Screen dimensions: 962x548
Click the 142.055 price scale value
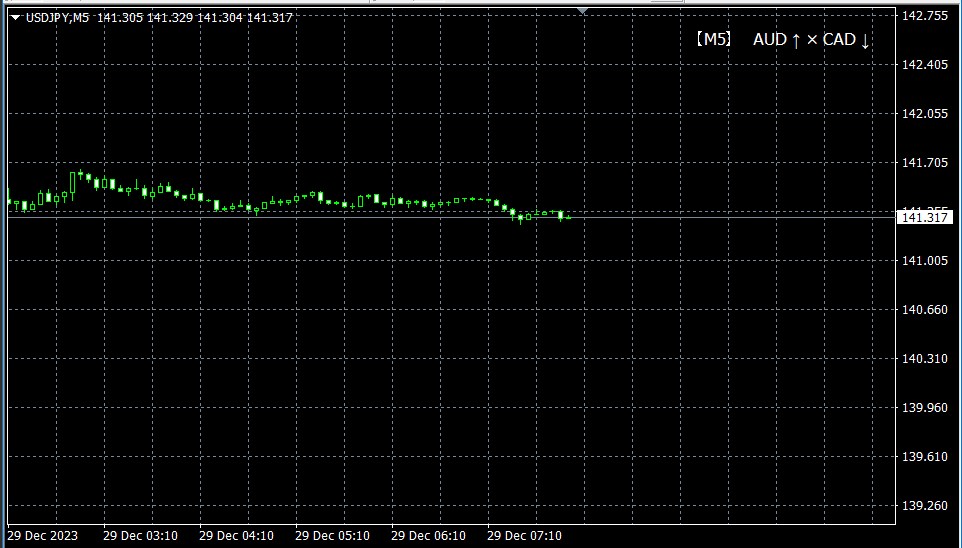pos(926,114)
